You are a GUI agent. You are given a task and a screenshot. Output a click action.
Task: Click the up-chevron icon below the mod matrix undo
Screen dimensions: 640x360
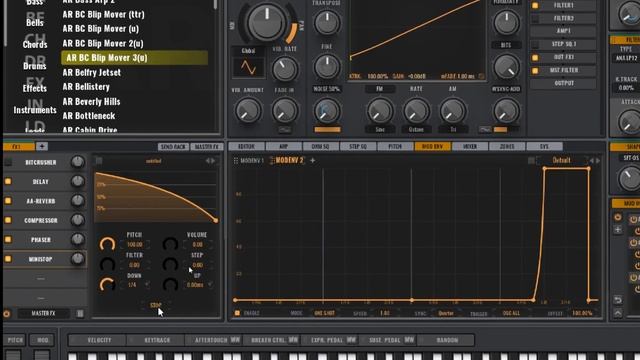coord(618,313)
